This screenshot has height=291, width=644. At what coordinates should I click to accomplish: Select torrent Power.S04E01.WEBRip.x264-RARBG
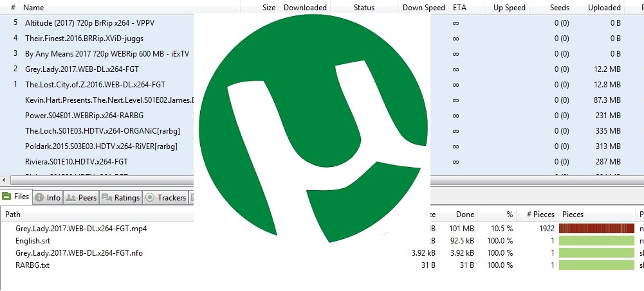point(84,116)
